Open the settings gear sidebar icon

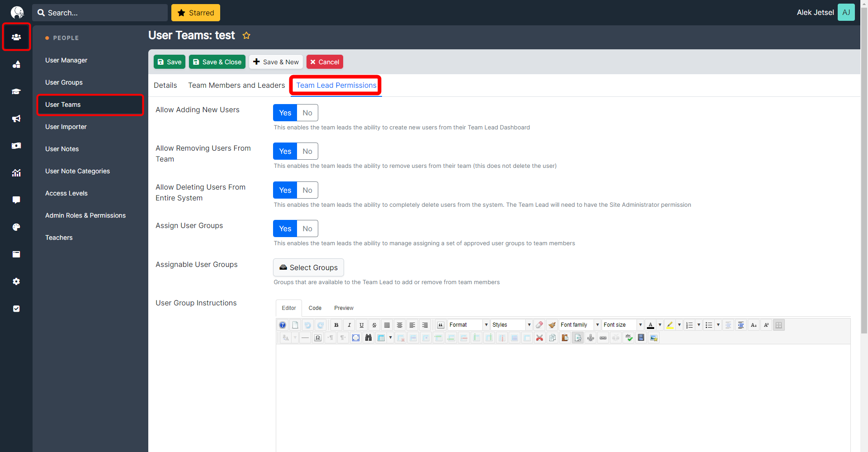tap(16, 281)
